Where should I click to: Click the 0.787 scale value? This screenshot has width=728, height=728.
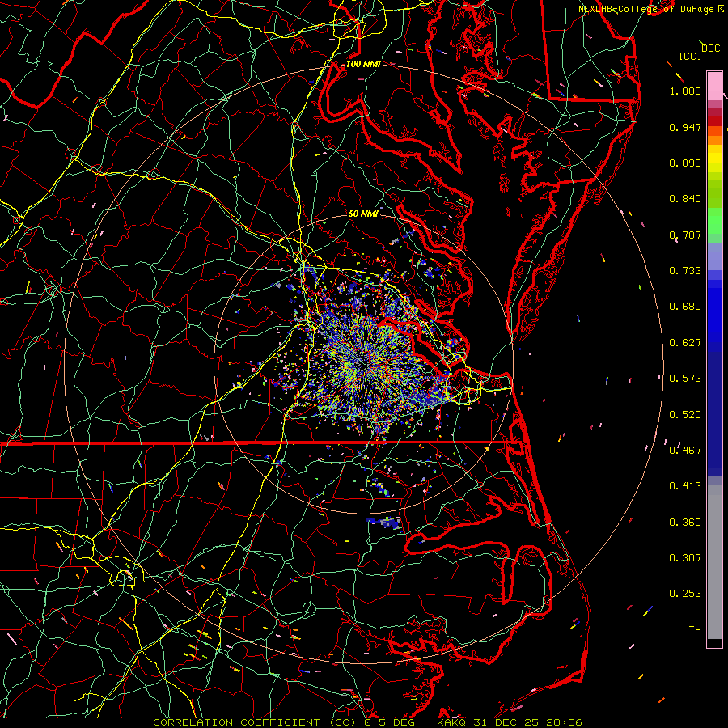point(685,235)
